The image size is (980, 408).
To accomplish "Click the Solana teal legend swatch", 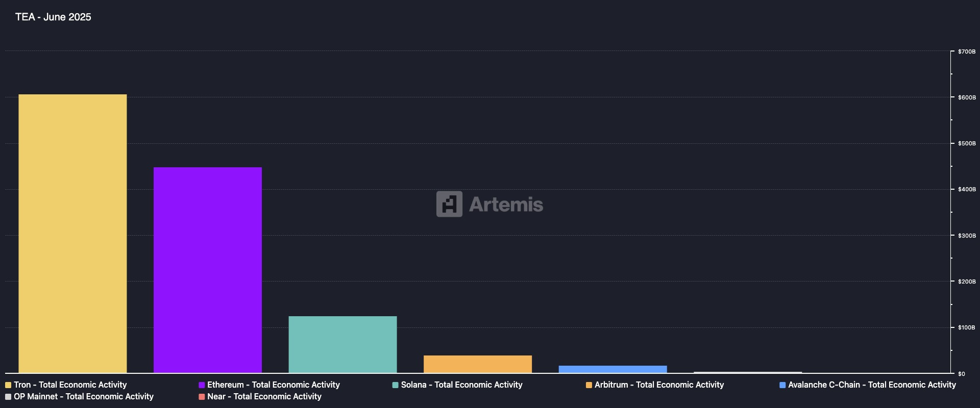I will [x=395, y=385].
